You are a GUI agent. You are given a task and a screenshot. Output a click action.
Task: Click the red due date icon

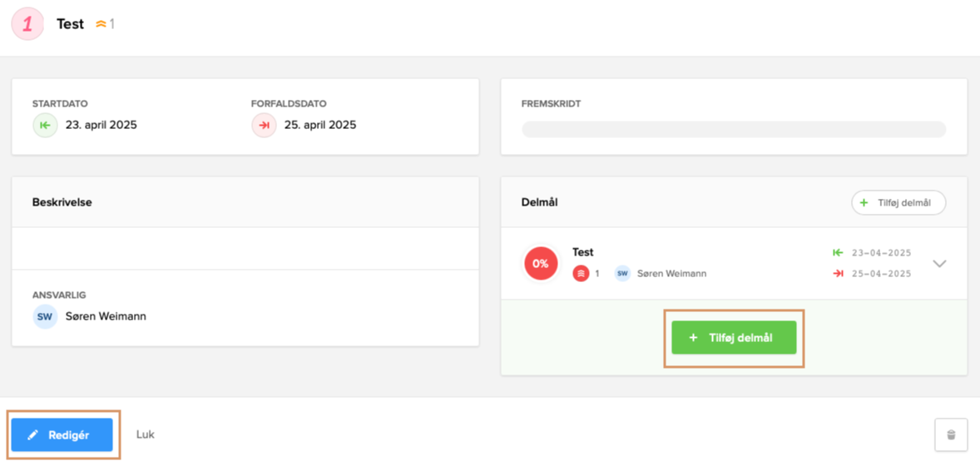[264, 126]
